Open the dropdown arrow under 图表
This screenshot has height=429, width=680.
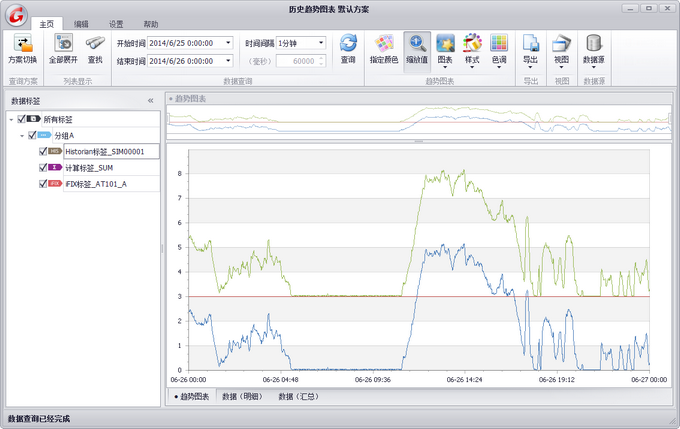445,67
